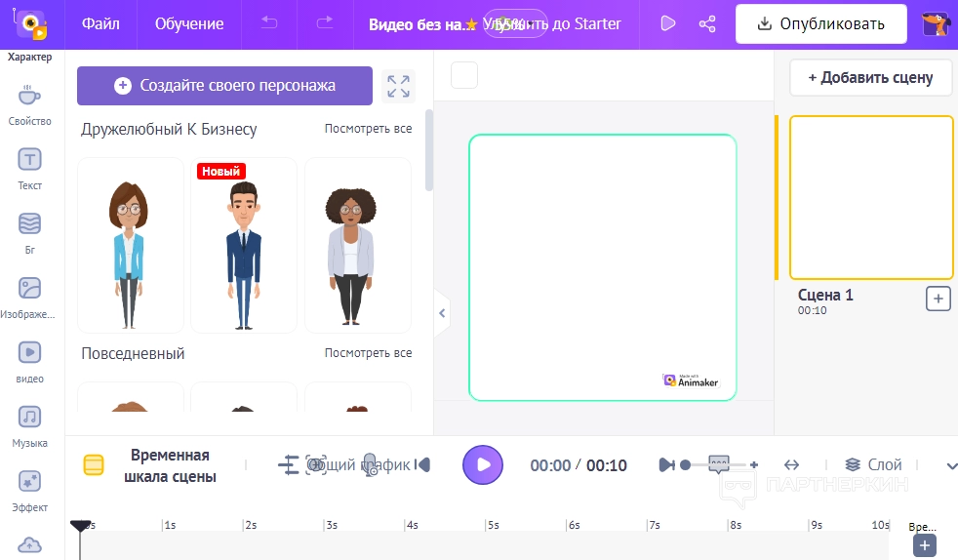Play the scene from timeline

tap(483, 465)
